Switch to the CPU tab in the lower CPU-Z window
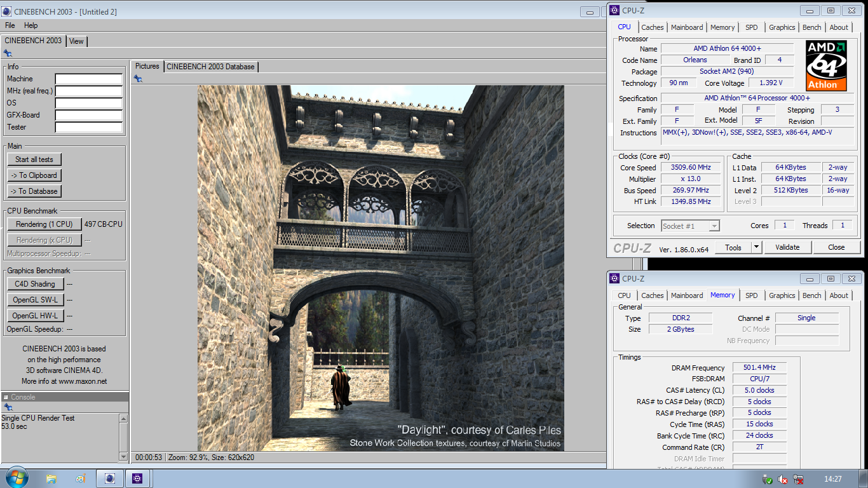Viewport: 868px width, 488px height. (x=625, y=295)
